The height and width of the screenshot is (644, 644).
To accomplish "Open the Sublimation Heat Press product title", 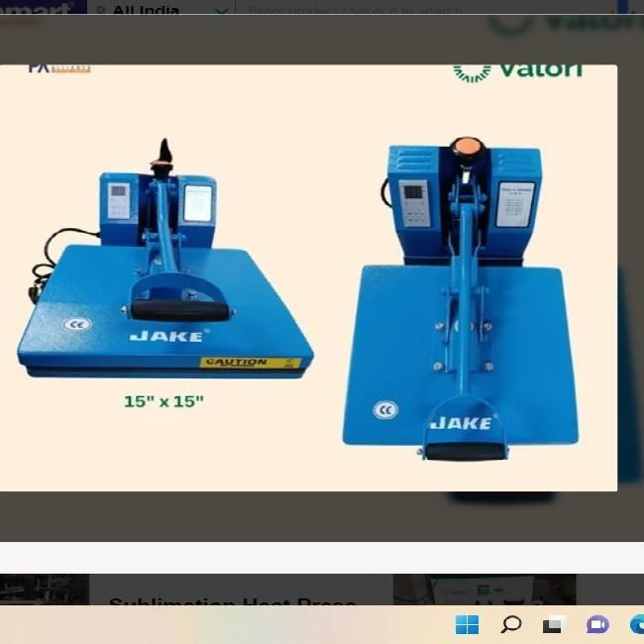I will (232, 604).
